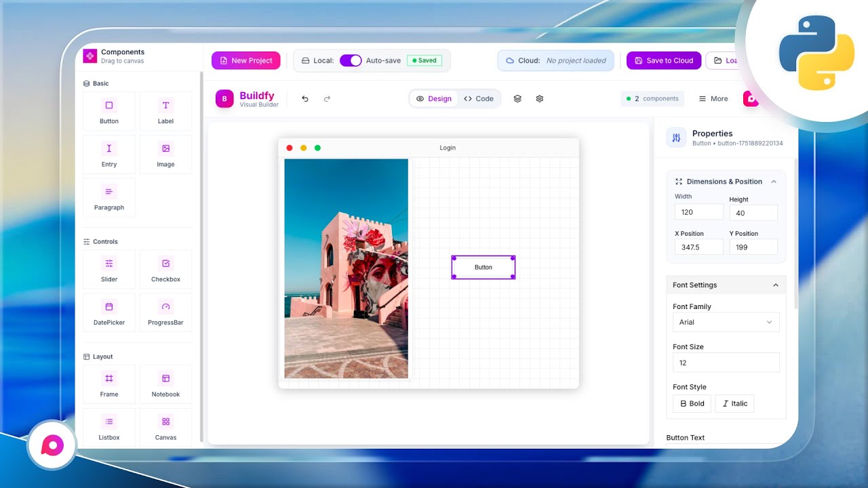Screen dimensions: 868x488
Task: Select the Button widget on the canvas
Action: point(484,267)
